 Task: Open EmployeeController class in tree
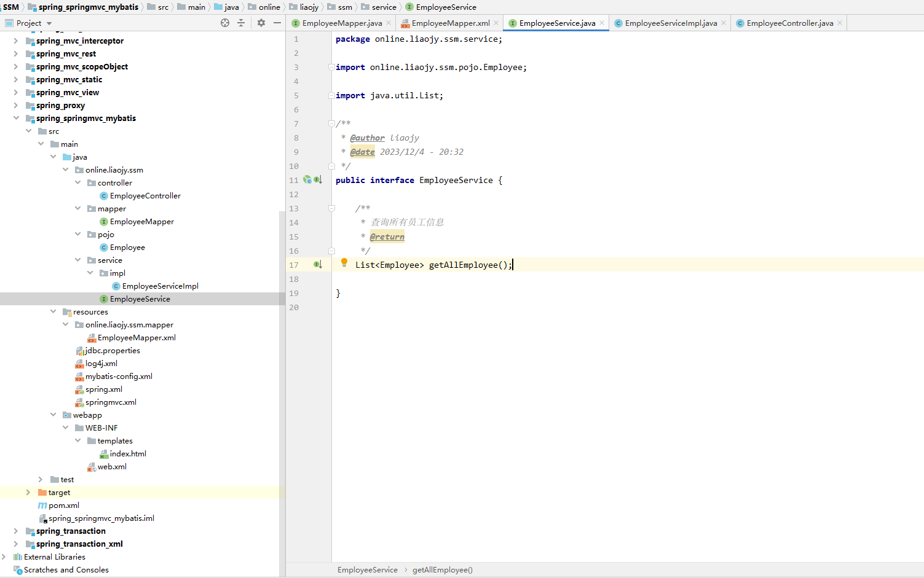(x=145, y=196)
